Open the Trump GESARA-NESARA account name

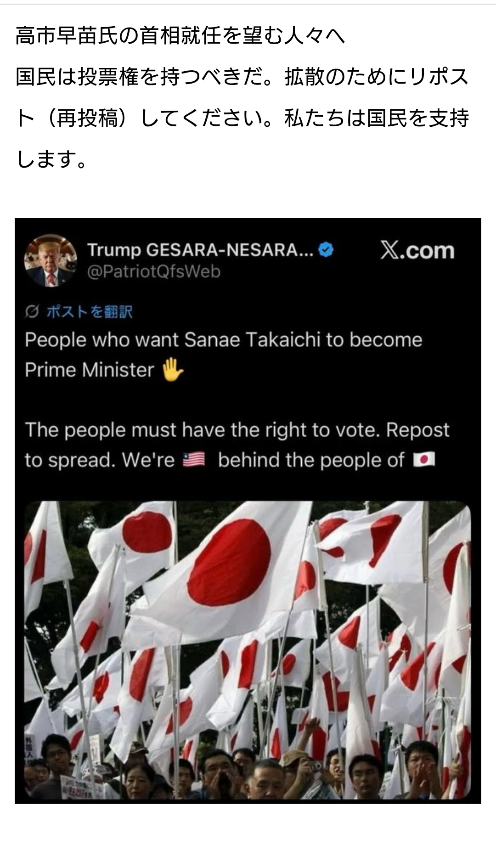tap(200, 250)
